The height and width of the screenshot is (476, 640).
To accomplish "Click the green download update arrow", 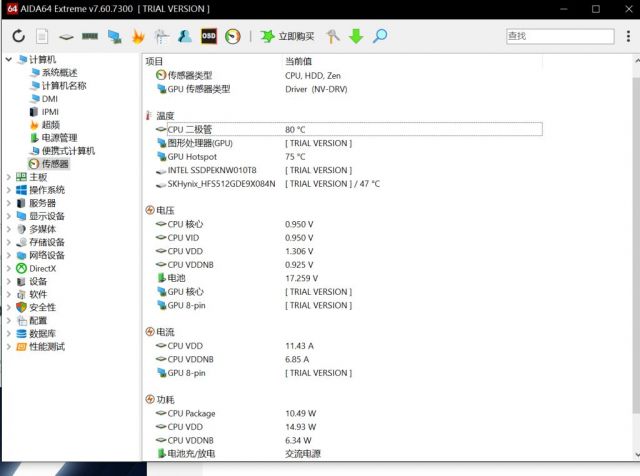I will point(356,36).
